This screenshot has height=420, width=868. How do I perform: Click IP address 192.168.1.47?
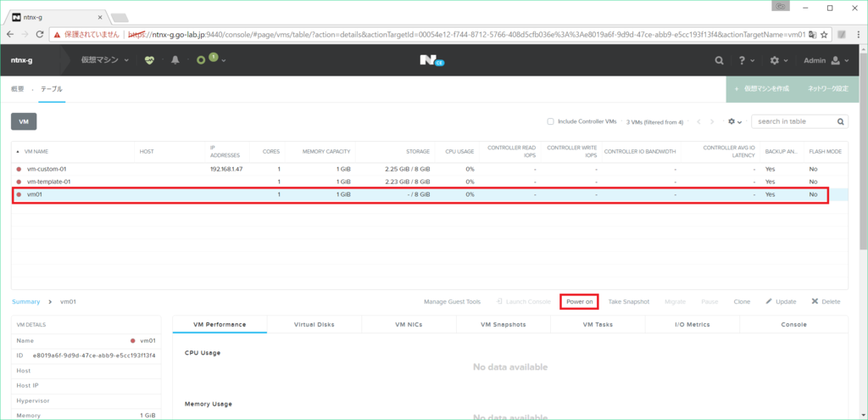coord(226,169)
